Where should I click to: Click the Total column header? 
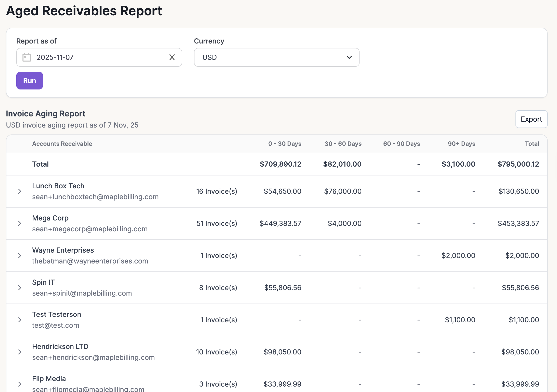[x=532, y=144]
